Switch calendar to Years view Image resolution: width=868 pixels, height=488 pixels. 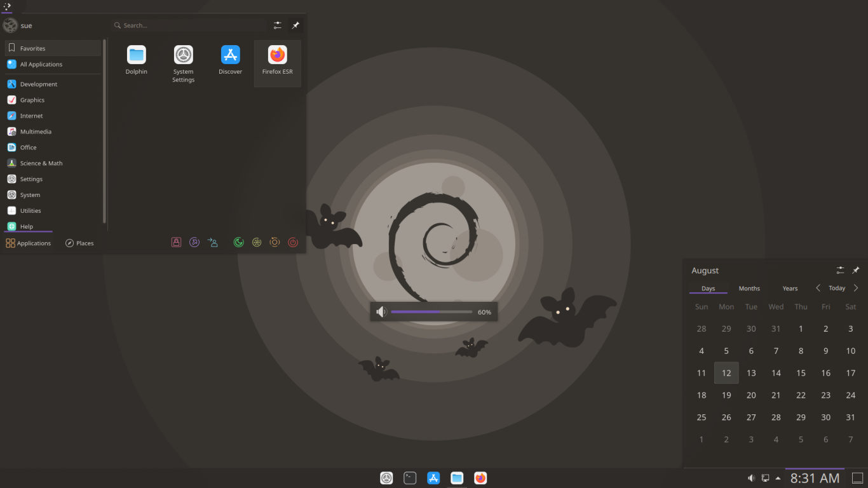point(790,288)
